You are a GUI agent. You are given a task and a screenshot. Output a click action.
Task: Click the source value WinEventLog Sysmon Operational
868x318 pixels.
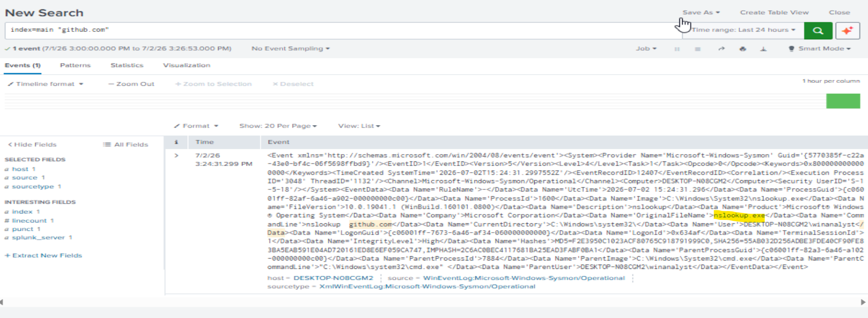coord(524,278)
